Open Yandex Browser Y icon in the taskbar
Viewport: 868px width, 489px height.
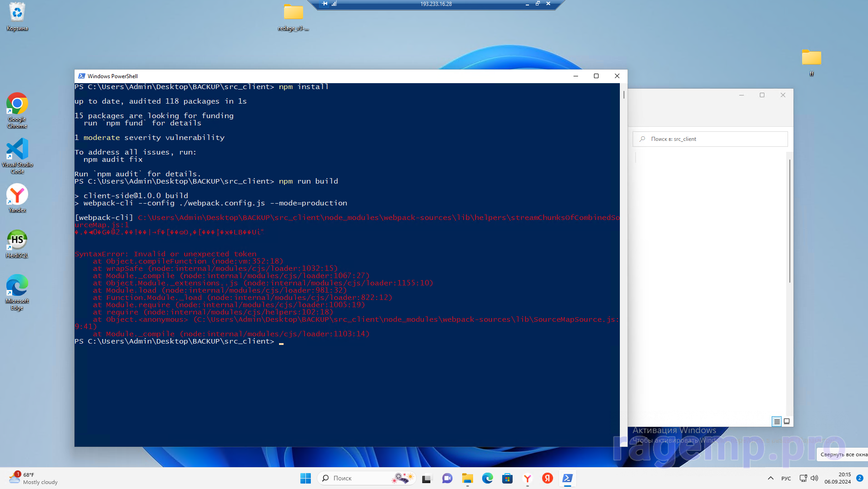tap(528, 478)
